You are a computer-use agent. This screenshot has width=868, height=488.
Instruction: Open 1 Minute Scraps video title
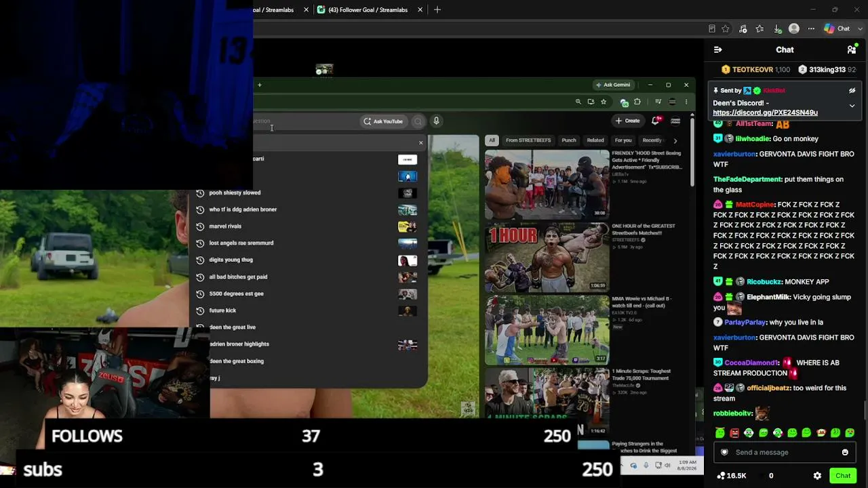tap(642, 374)
